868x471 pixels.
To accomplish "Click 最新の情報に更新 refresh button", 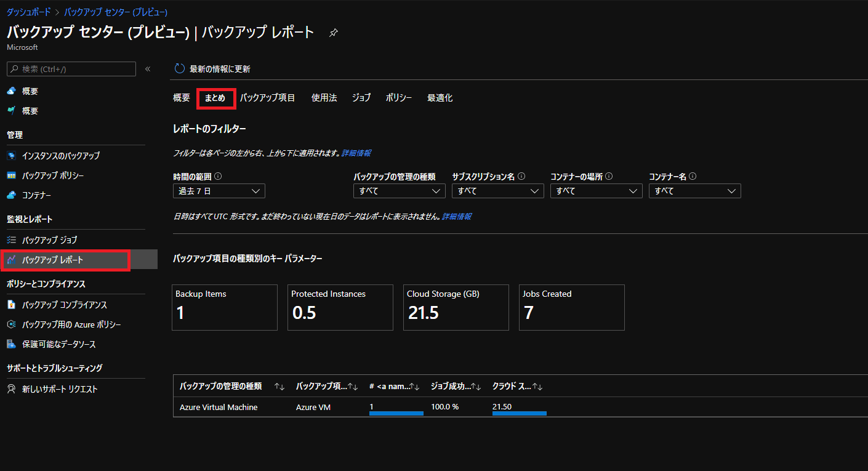I will click(x=212, y=69).
